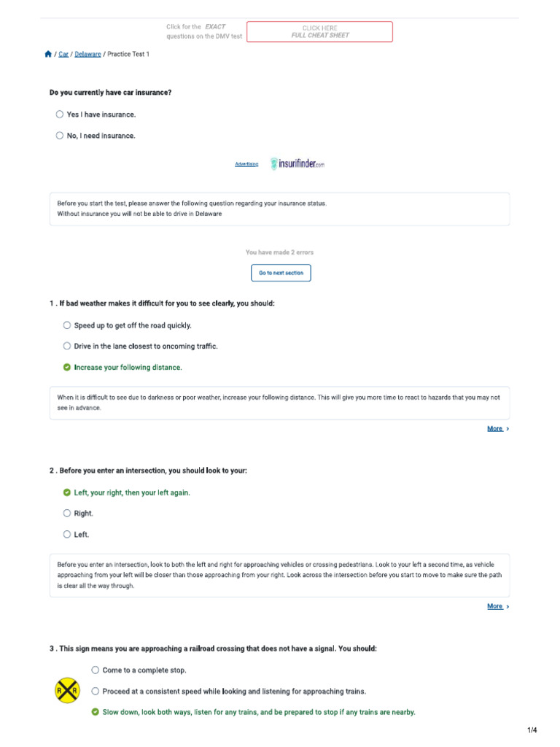Choose the 'Right.' answer for question 2

(x=67, y=514)
